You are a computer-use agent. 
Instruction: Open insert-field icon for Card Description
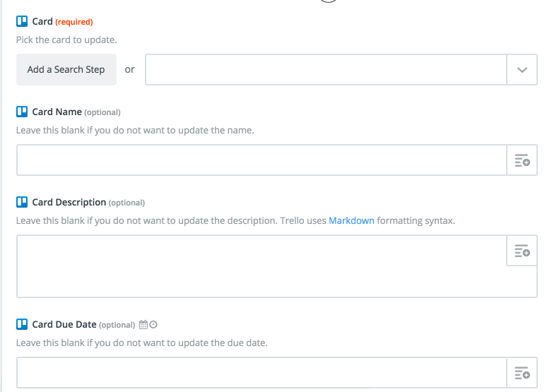click(x=522, y=251)
